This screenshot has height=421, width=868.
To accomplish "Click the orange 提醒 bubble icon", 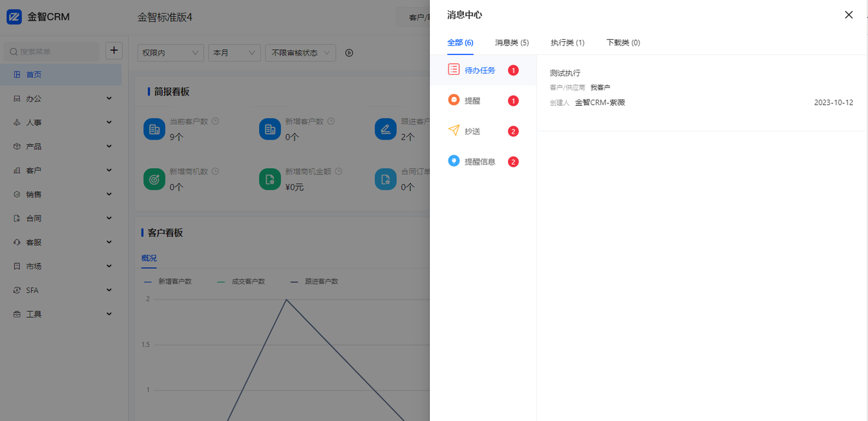I will (454, 100).
